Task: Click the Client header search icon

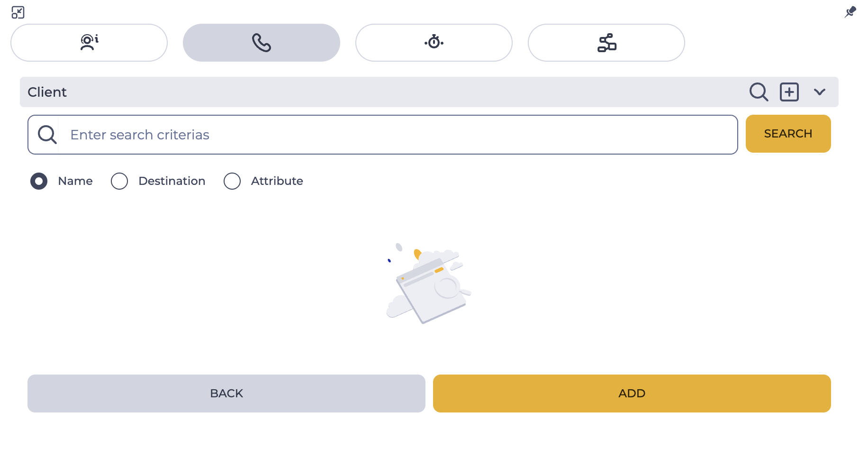Action: [759, 92]
